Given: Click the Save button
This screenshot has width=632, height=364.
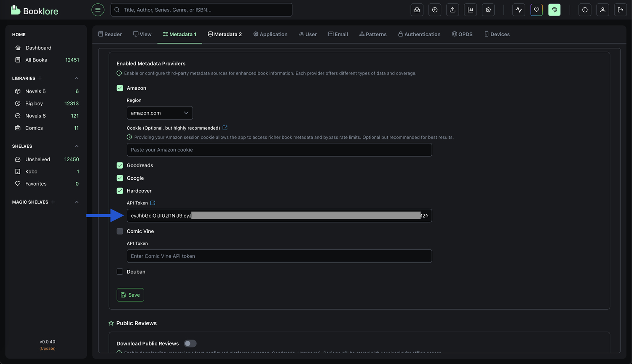Looking at the screenshot, I should click(x=130, y=295).
